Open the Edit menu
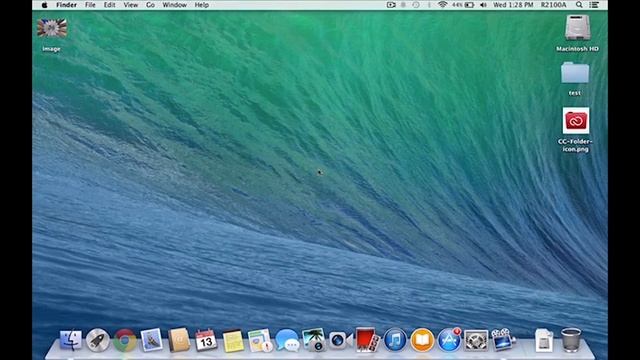 coord(109,5)
